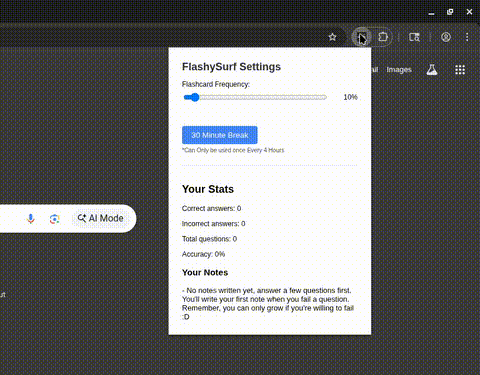
Task: Click the 'No notes written yet' paragraph
Action: 268,304
